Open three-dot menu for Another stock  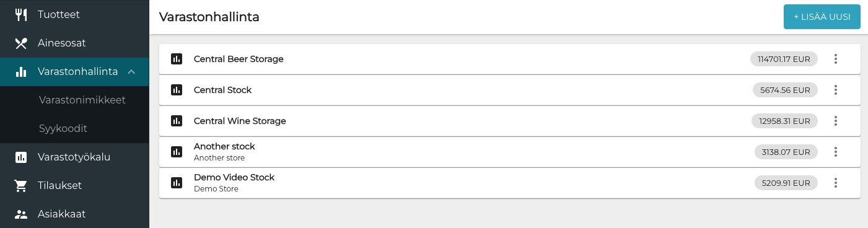pyautogui.click(x=836, y=152)
